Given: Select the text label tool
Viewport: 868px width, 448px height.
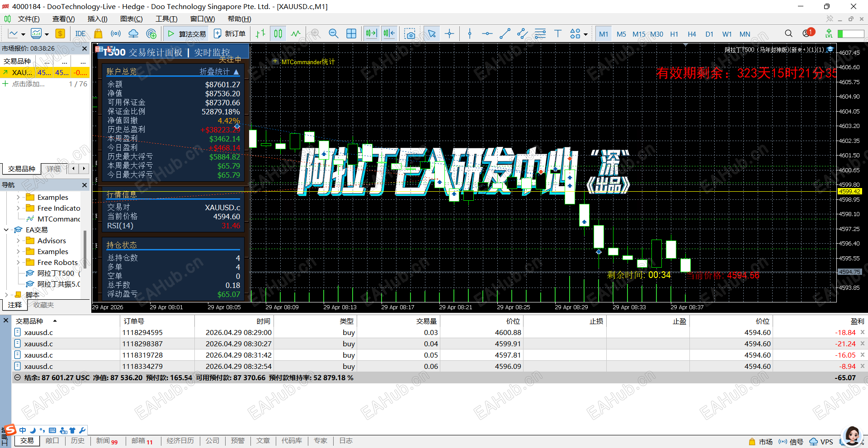Looking at the screenshot, I should tap(558, 34).
